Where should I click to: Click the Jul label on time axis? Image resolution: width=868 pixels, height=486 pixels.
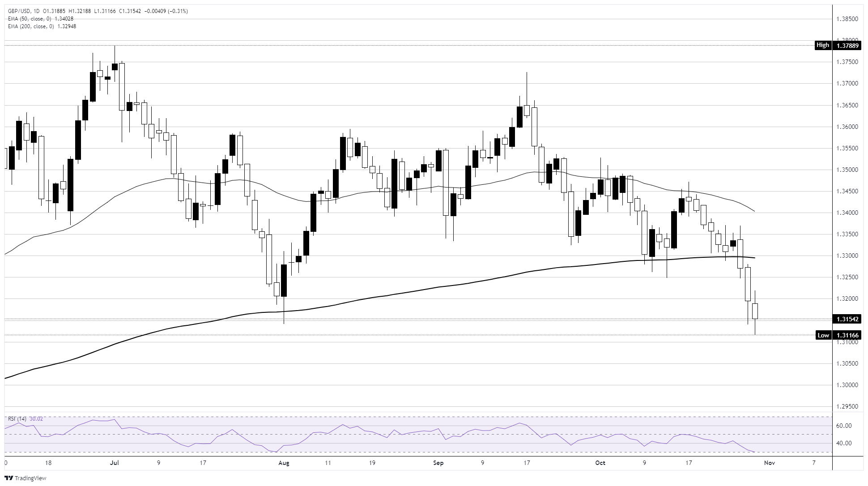point(115,463)
